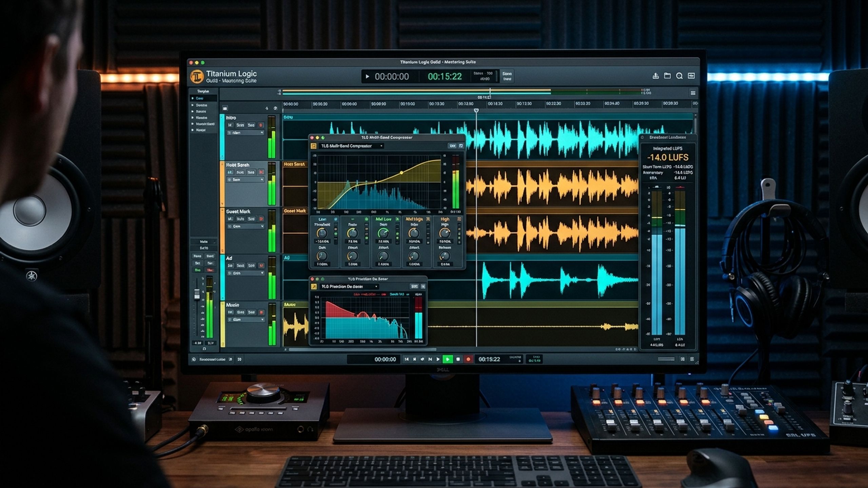Click the yellow curve node in compressor graph

pyautogui.click(x=401, y=172)
